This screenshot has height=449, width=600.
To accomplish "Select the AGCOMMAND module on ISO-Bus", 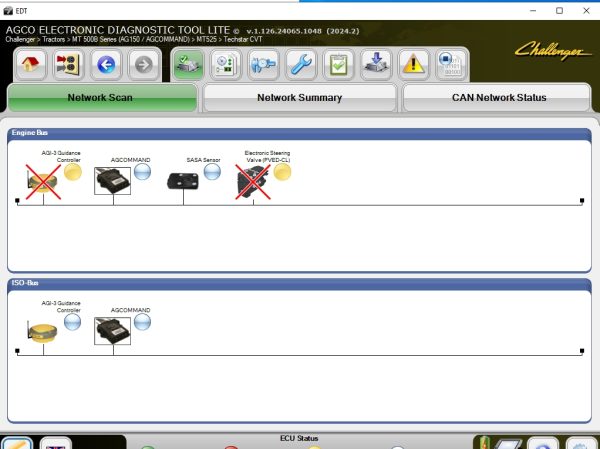I will point(112,331).
